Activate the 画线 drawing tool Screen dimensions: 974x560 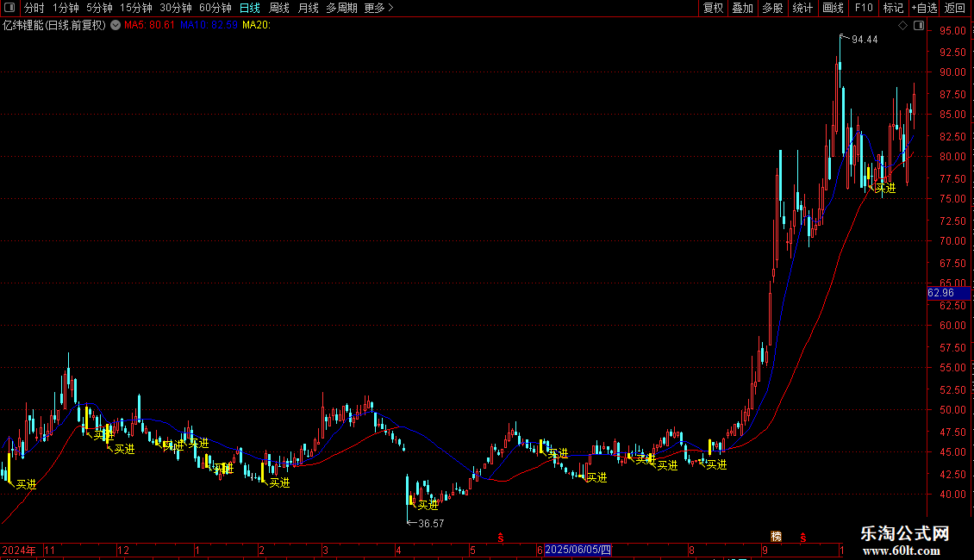833,8
